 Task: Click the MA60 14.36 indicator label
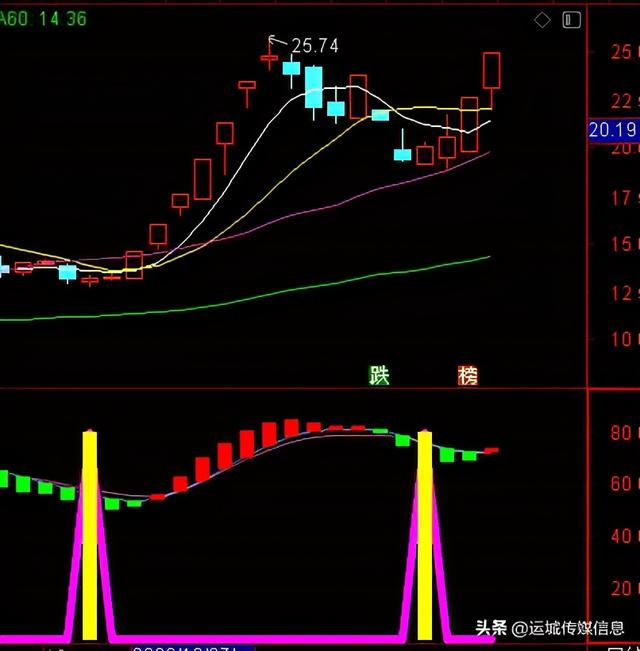(43, 19)
